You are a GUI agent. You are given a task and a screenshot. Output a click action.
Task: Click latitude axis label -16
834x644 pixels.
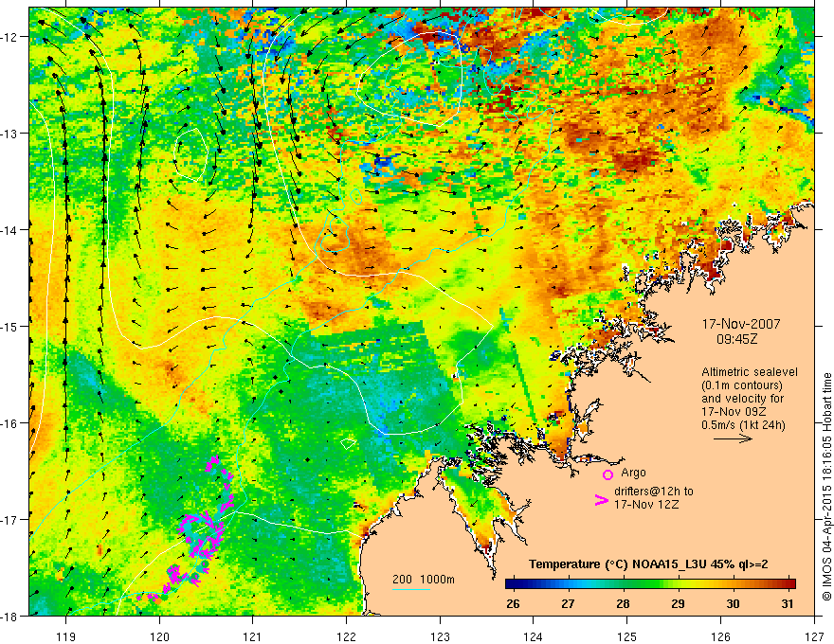10,423
